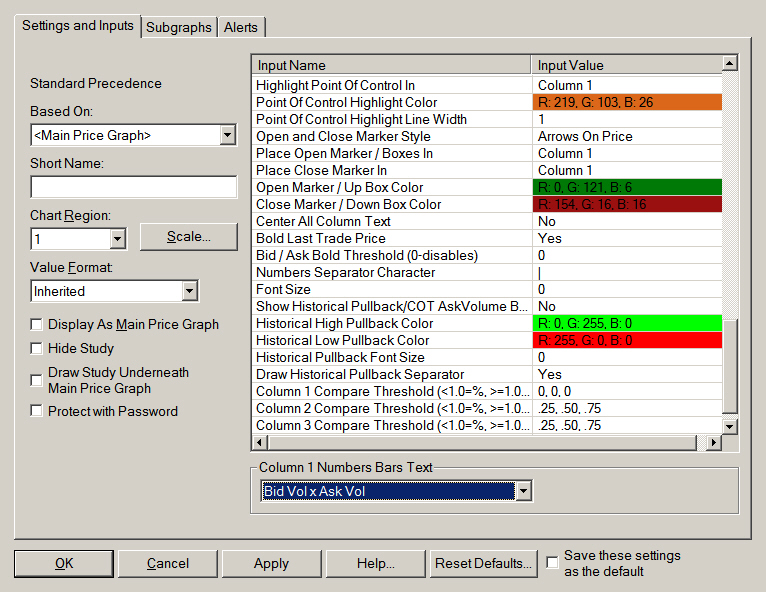Open the Based On dropdown
766x592 pixels.
point(227,135)
